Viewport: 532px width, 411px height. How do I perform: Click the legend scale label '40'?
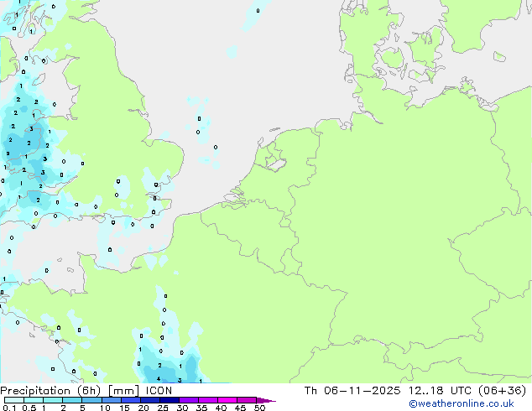pyautogui.click(x=221, y=408)
